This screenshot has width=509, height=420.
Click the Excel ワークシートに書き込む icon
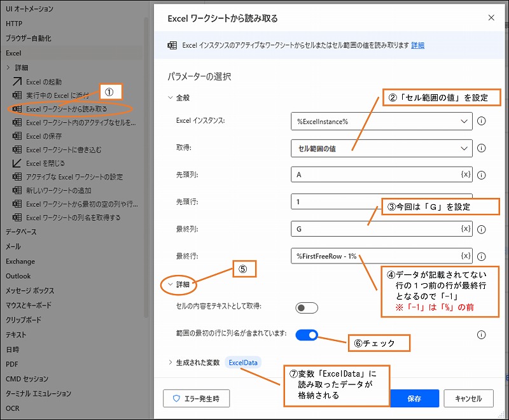click(17, 150)
